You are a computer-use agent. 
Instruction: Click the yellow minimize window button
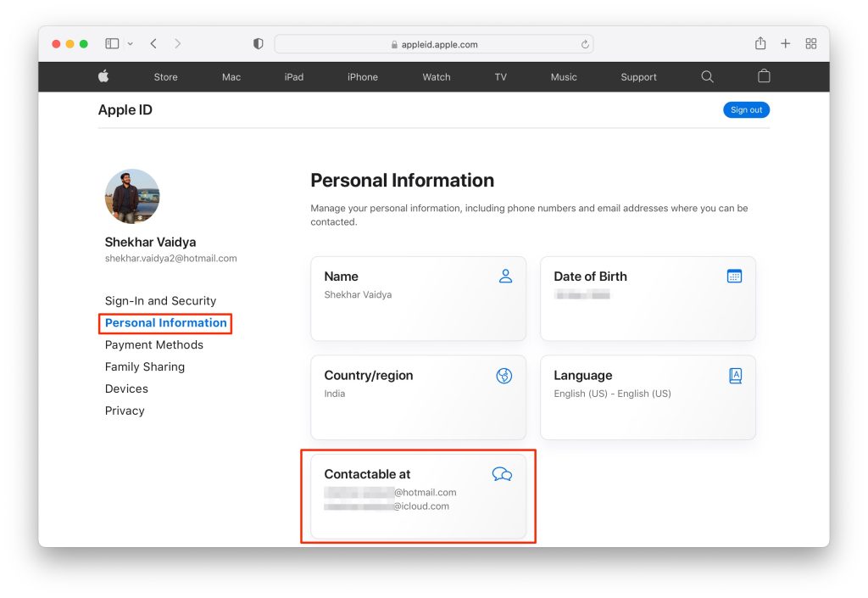tap(70, 44)
